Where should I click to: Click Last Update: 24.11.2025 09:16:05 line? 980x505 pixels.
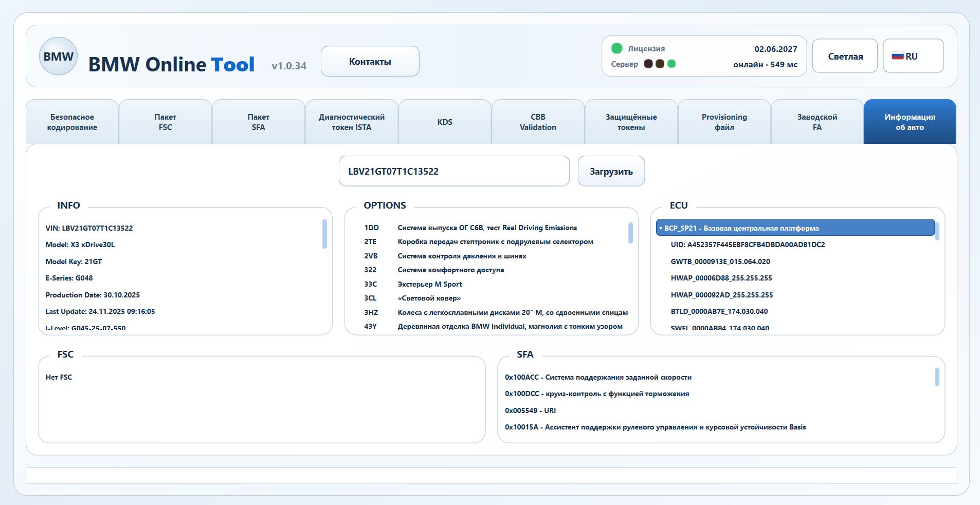(x=100, y=311)
